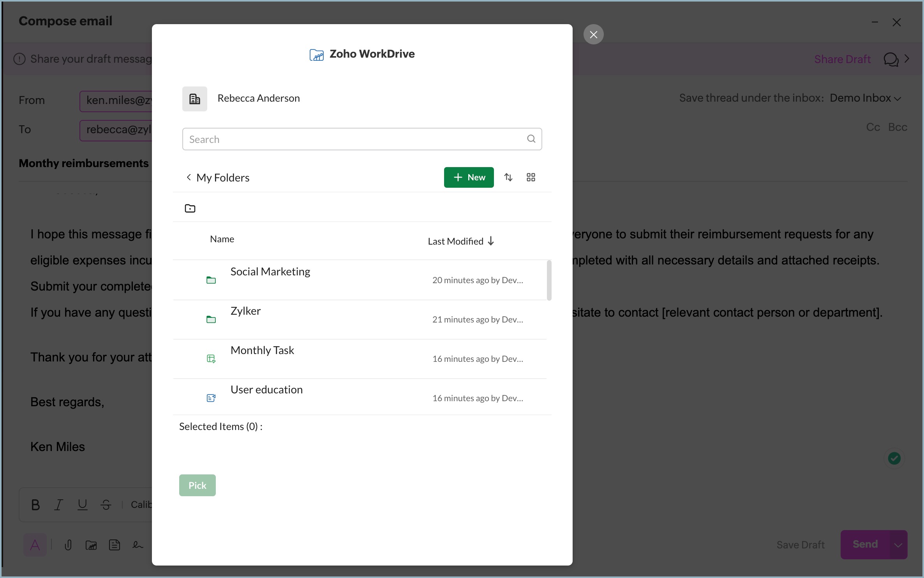The height and width of the screenshot is (578, 924).
Task: Open the Zylker folder
Action: click(360, 319)
